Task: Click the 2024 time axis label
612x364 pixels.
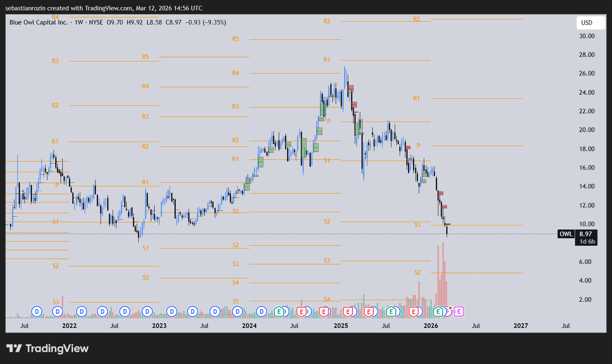Action: click(x=250, y=326)
